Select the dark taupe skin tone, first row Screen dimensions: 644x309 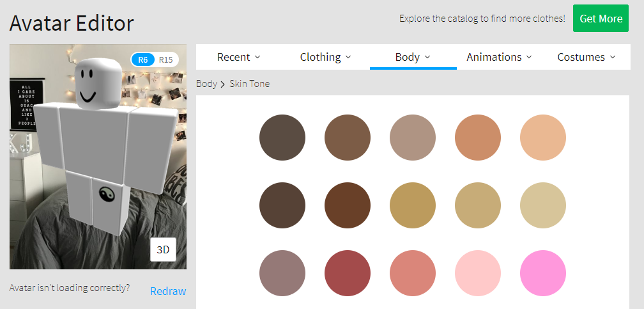pyautogui.click(x=282, y=138)
